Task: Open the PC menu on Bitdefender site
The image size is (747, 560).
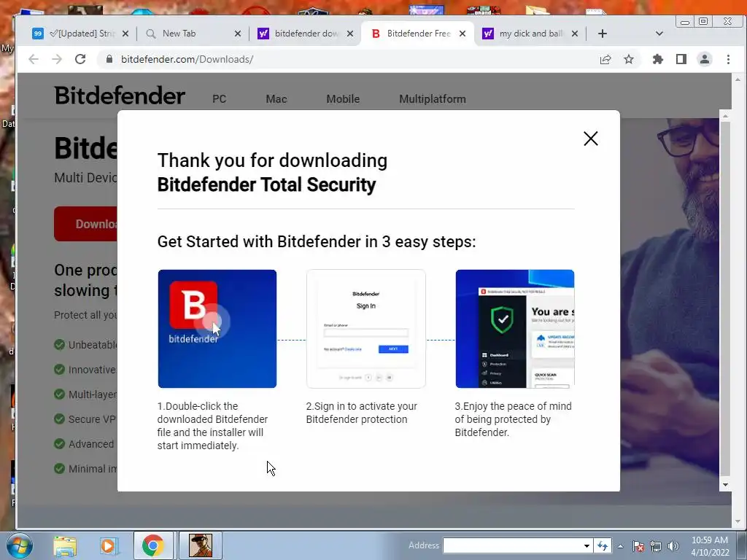Action: (x=219, y=99)
